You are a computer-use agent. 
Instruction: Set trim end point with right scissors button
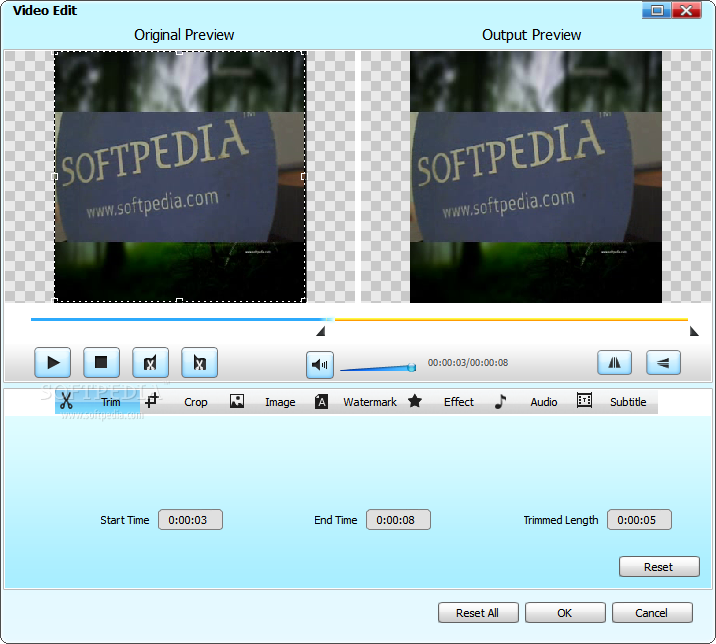coord(199,363)
